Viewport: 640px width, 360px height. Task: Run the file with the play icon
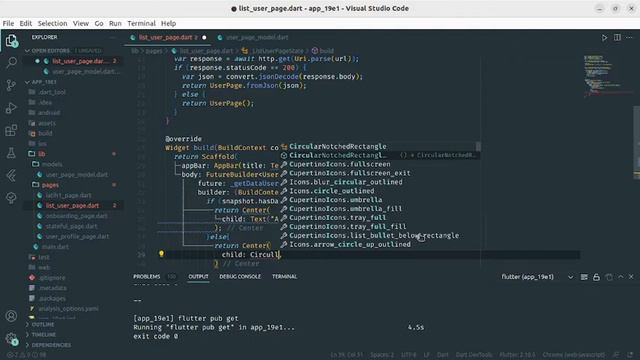[x=604, y=38]
